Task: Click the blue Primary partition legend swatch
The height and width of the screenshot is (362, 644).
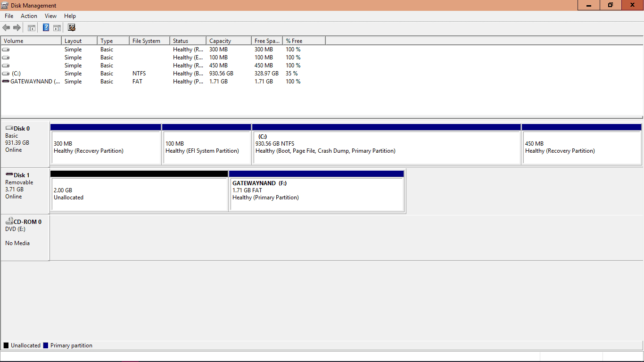Action: coord(46,346)
